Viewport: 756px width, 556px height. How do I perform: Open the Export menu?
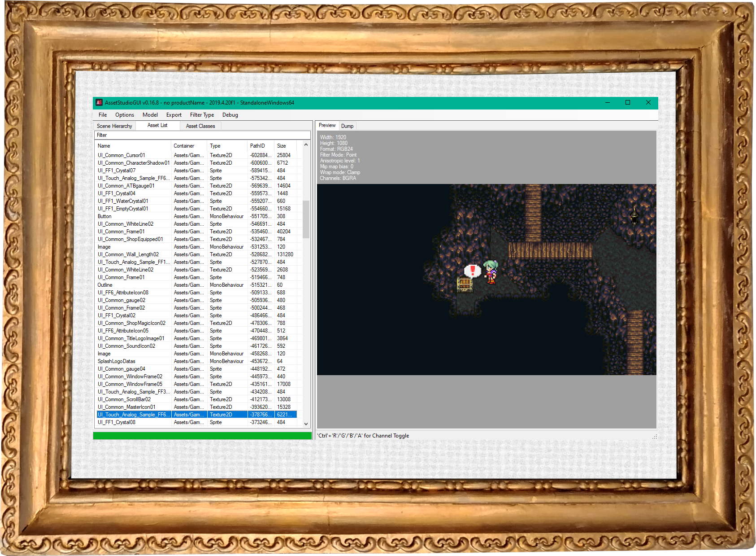[x=174, y=115]
